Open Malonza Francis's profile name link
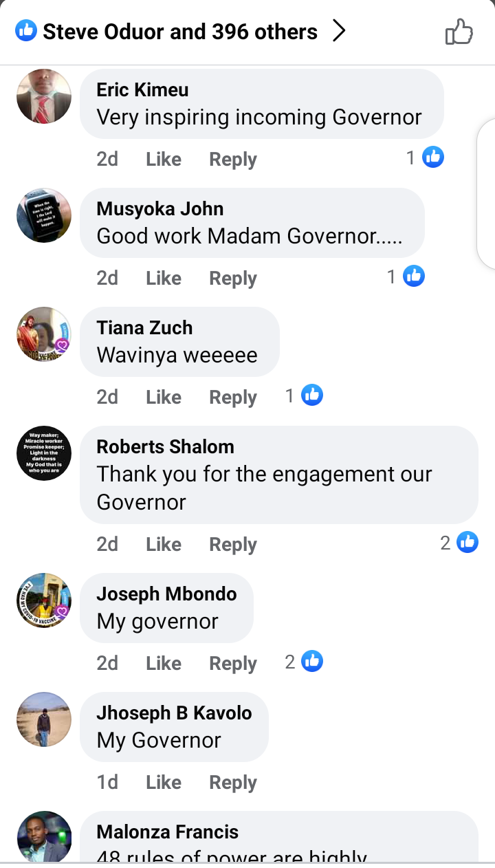The image size is (495, 868). pyautogui.click(x=168, y=832)
